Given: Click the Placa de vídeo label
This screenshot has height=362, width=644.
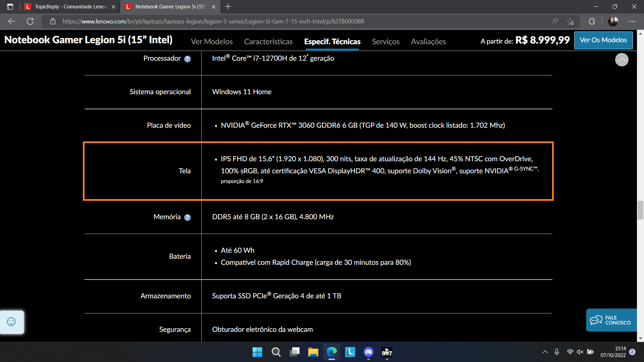Looking at the screenshot, I should (x=169, y=125).
